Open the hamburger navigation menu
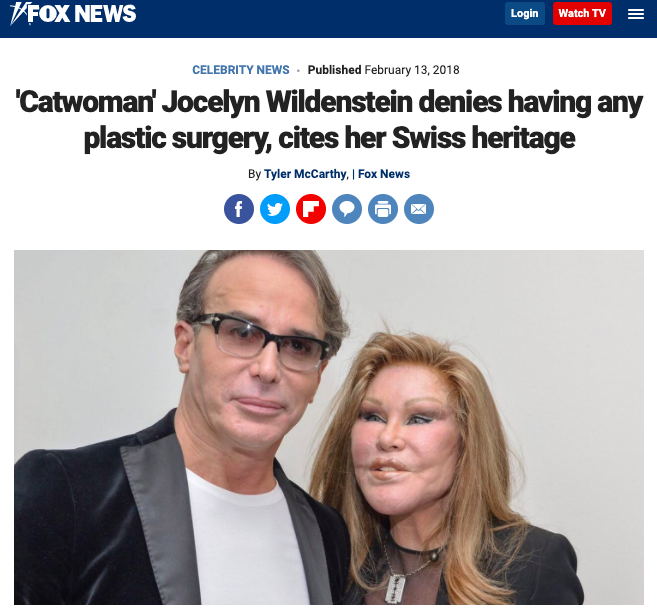The height and width of the screenshot is (613, 657). click(x=636, y=14)
